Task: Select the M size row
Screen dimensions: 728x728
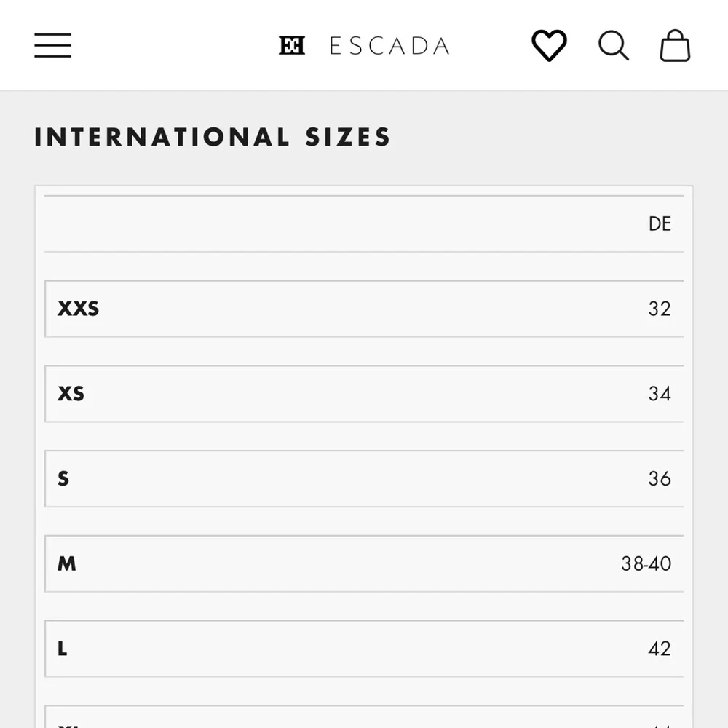Action: pyautogui.click(x=364, y=563)
